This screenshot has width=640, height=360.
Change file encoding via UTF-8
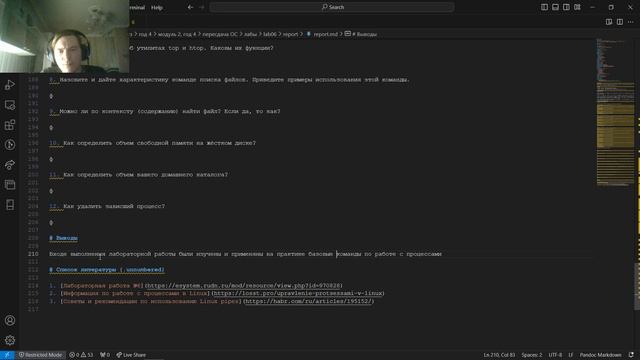[x=555, y=355]
